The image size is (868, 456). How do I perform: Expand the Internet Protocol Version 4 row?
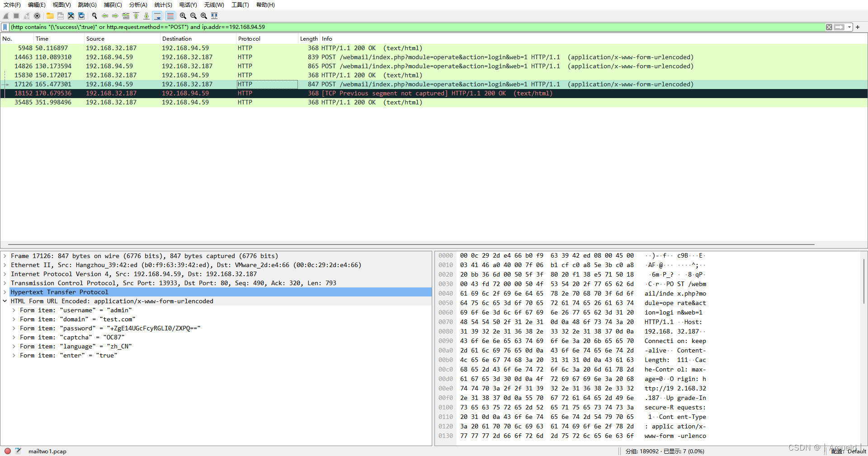click(5, 274)
